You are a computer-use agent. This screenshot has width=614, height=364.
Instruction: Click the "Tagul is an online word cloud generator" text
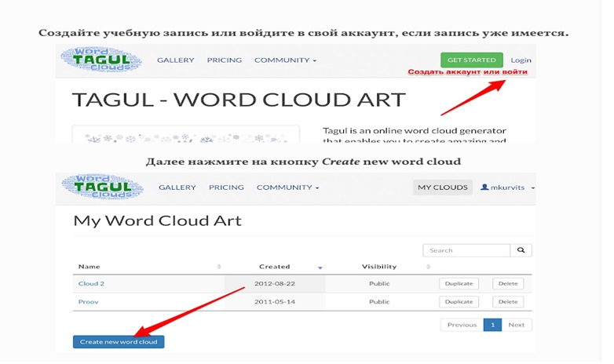[415, 130]
